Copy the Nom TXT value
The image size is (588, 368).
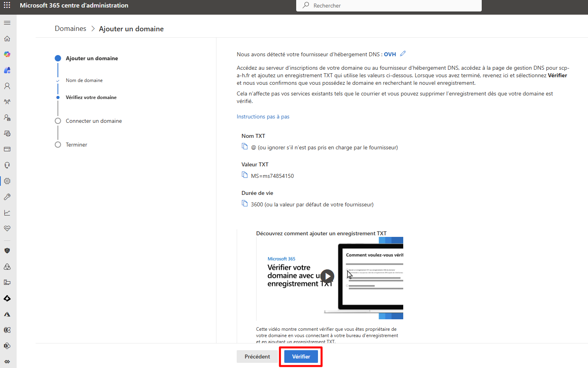click(x=245, y=147)
